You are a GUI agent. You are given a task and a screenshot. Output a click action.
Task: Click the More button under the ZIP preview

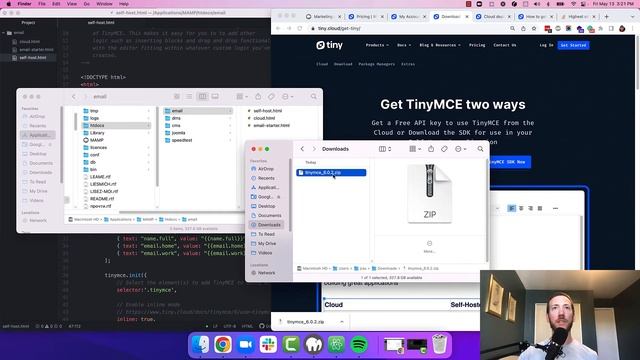pos(429,247)
